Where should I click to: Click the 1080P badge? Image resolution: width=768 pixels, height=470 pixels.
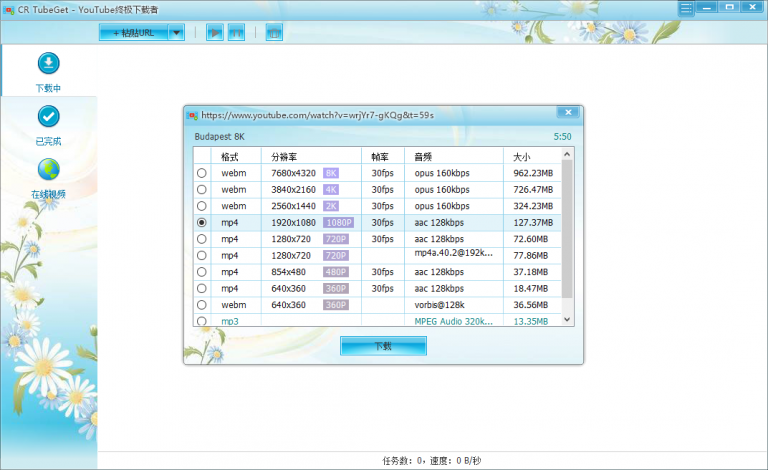click(339, 222)
